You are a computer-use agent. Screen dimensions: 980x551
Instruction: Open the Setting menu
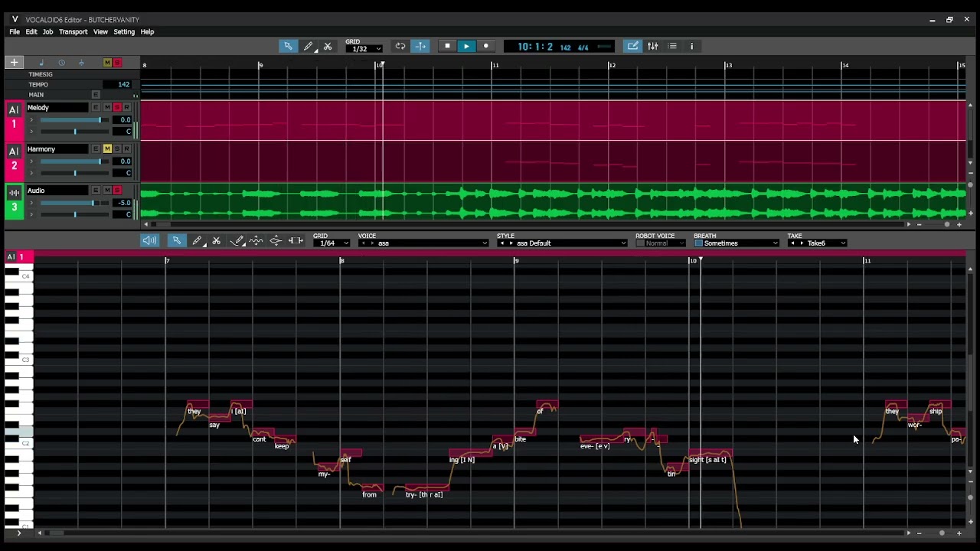124,32
